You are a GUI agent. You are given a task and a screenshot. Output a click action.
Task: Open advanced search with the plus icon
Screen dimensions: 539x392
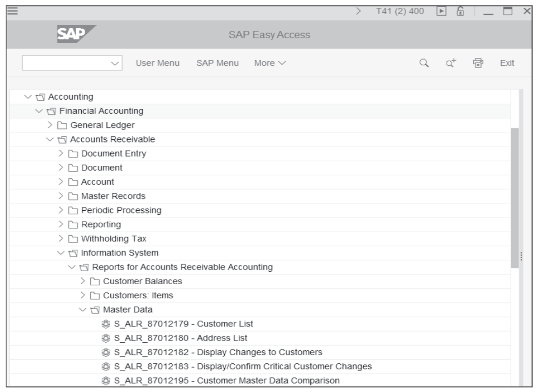click(450, 63)
